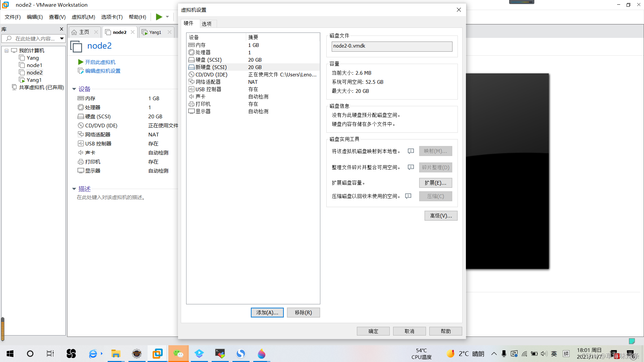Click the microphone icon in system tray
The image size is (644, 362).
(x=504, y=354)
